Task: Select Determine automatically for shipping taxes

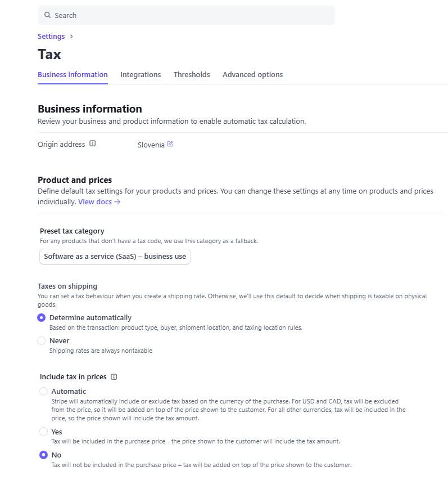Action: (x=41, y=317)
